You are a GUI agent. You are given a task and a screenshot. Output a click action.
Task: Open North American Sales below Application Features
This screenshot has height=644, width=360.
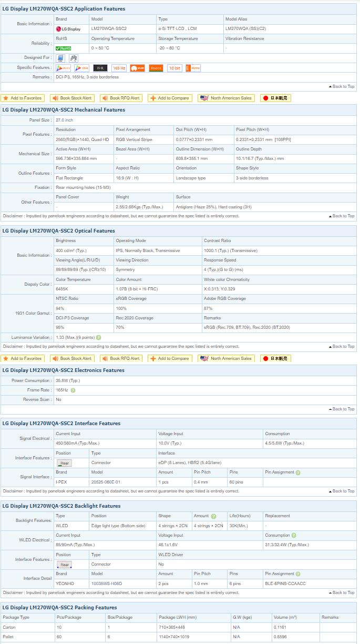click(x=227, y=98)
